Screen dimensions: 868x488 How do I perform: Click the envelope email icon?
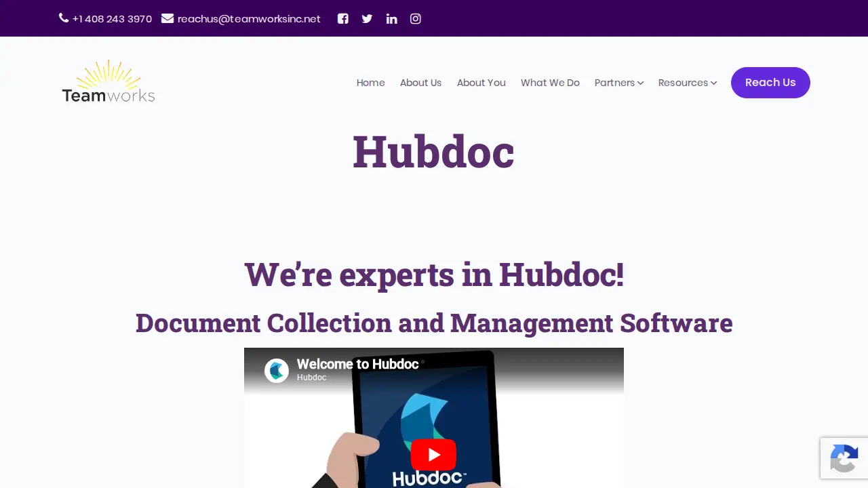[167, 18]
